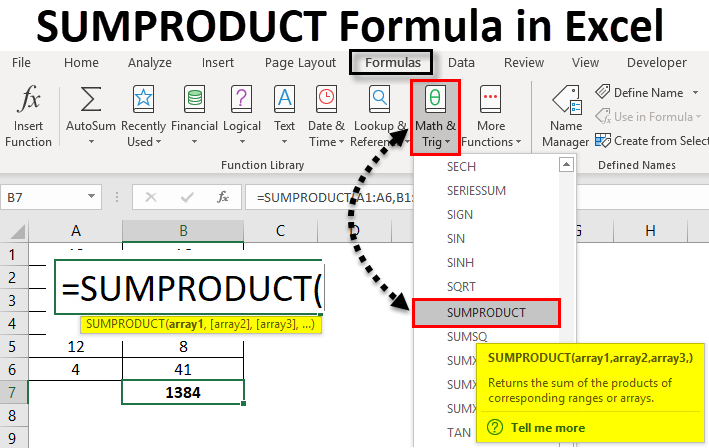Open the Logical functions list
Screen dimensions: 709x448
242,117
